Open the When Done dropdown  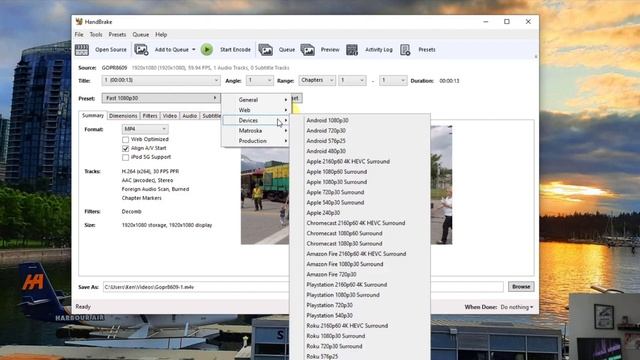[517, 307]
